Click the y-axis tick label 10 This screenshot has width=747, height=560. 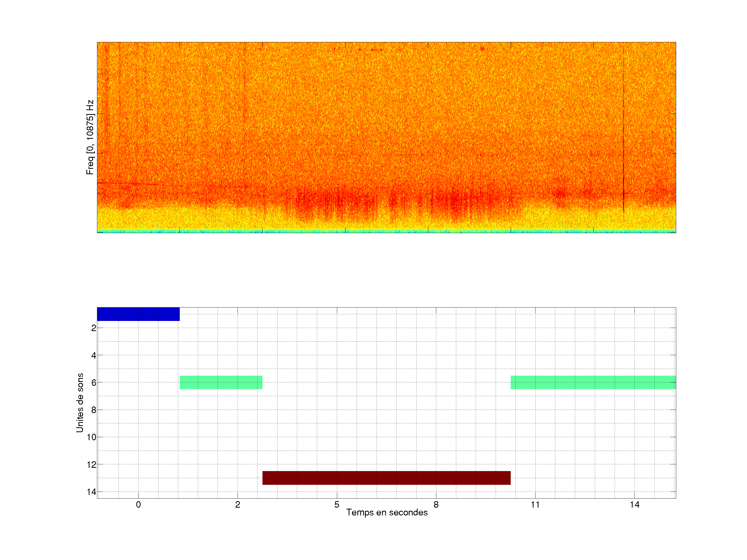[92, 437]
